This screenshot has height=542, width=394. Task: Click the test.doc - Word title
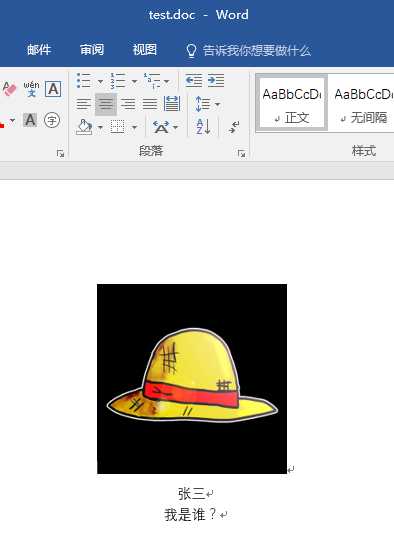(198, 15)
